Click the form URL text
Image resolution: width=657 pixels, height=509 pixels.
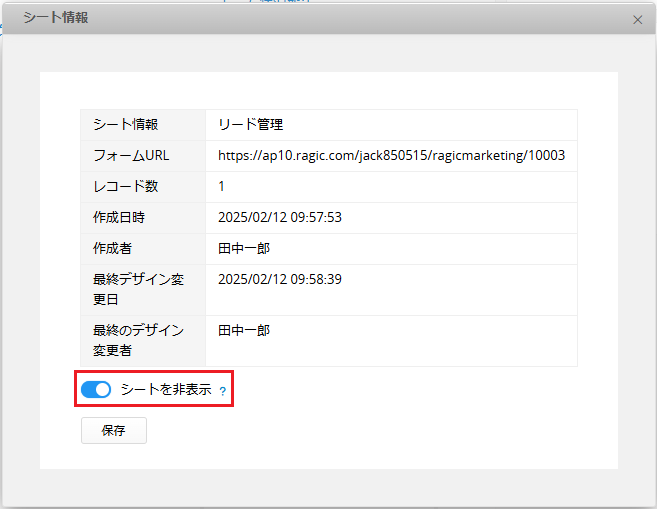click(x=391, y=155)
